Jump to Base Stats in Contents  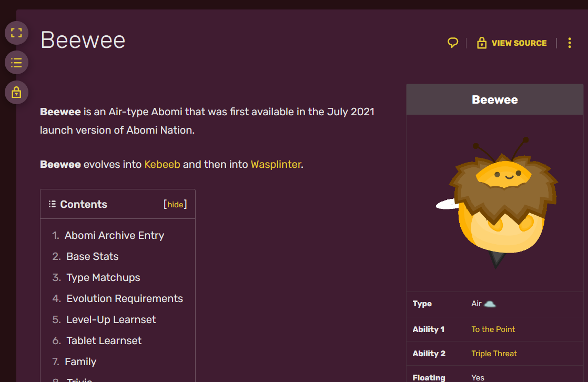pos(92,256)
